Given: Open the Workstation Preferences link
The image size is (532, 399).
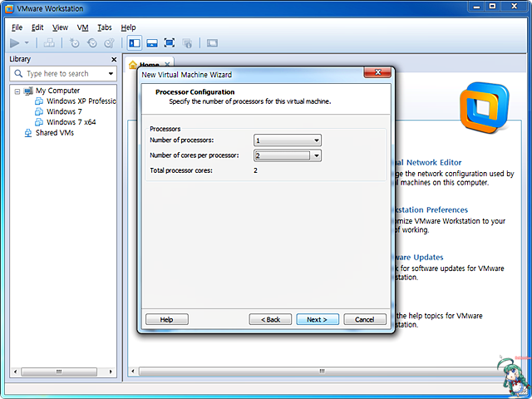Looking at the screenshot, I should (x=431, y=209).
